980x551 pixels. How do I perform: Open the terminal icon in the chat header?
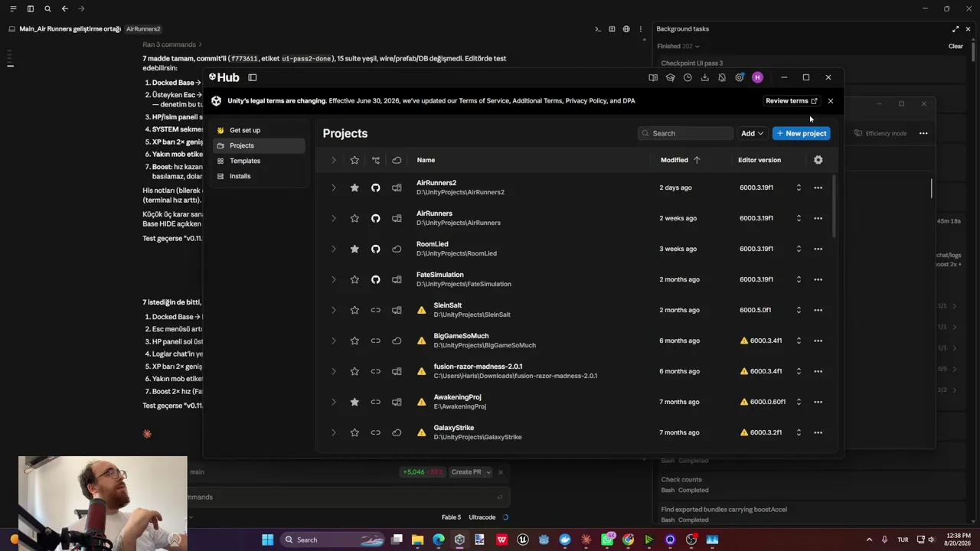[x=597, y=29]
